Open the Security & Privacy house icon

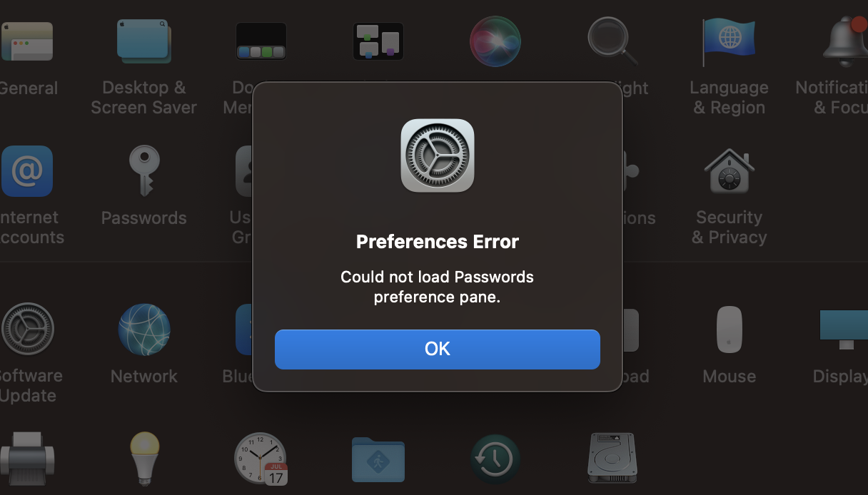(729, 171)
